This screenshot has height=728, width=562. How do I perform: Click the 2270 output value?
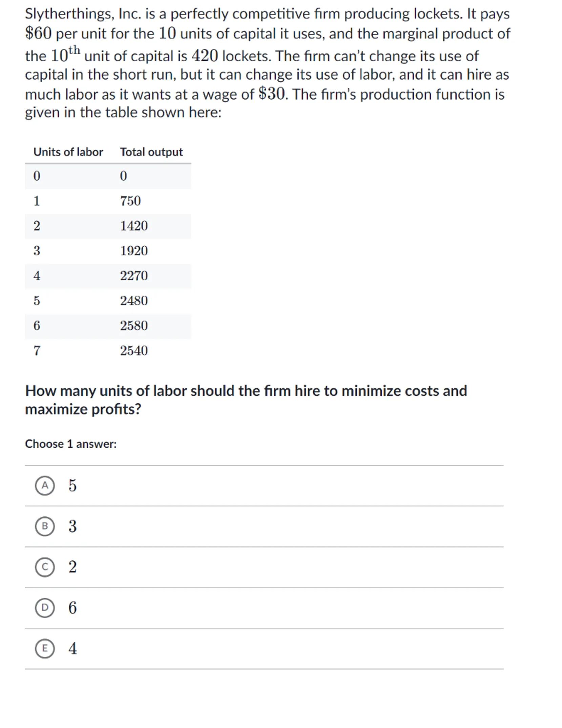tap(134, 276)
